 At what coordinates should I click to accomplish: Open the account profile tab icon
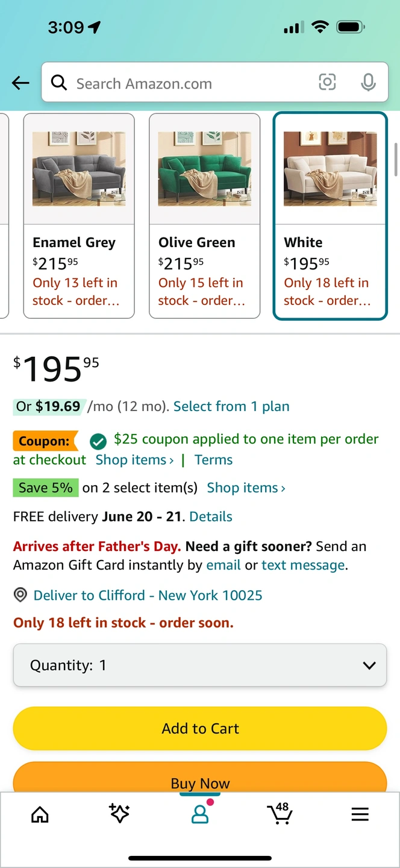[200, 814]
